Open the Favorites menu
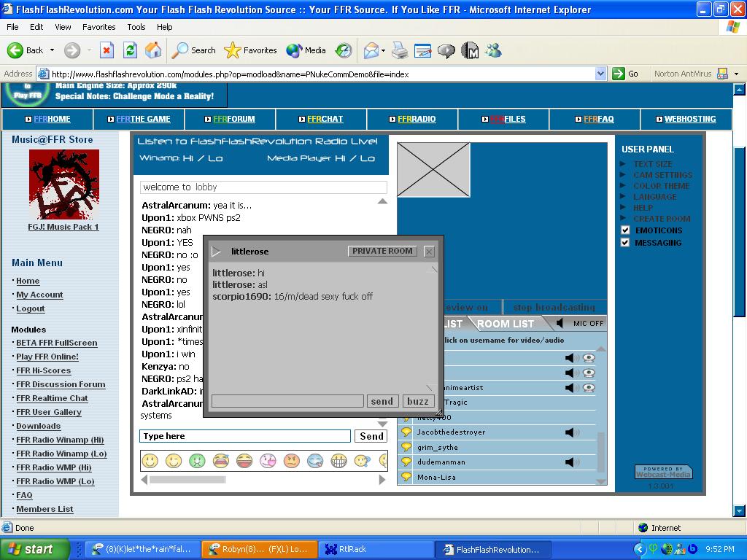Screen dimensions: 747x560 [x=98, y=27]
